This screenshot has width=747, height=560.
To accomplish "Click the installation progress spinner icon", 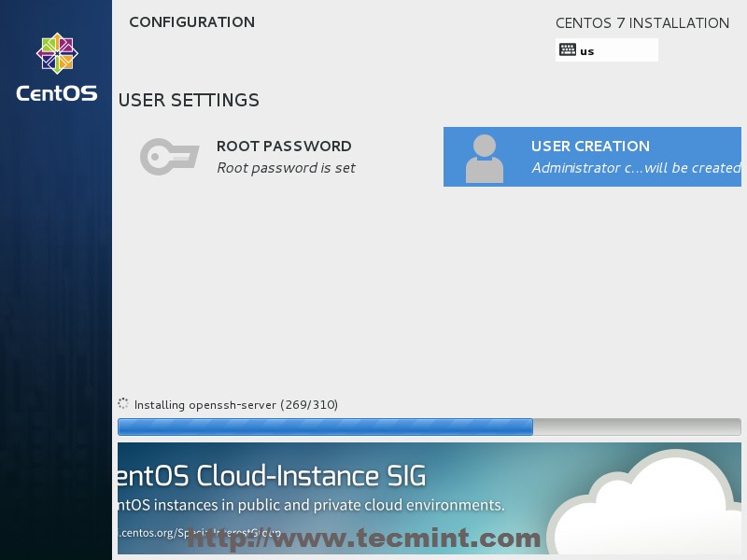I will point(123,404).
